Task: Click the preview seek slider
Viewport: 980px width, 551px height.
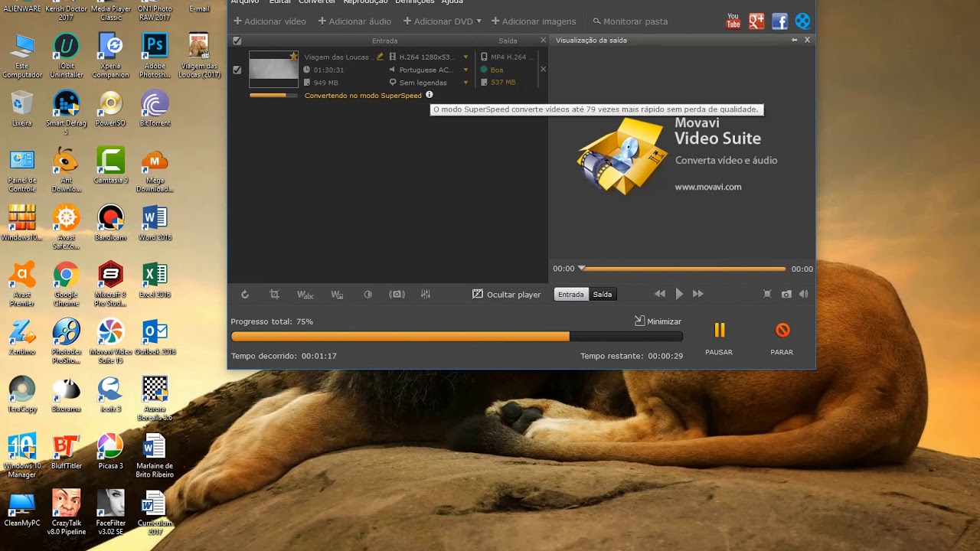Action: [683, 269]
